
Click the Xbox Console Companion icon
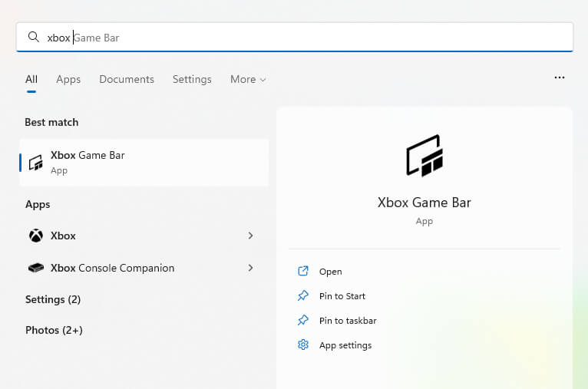tap(36, 268)
